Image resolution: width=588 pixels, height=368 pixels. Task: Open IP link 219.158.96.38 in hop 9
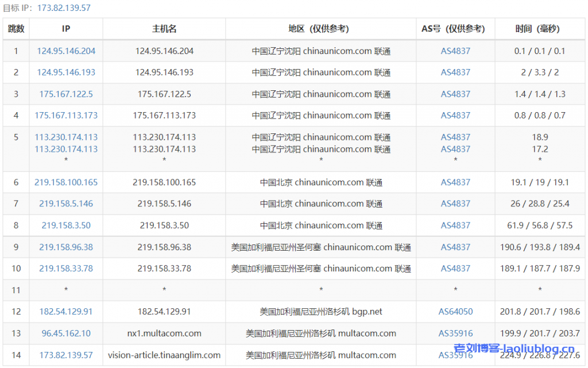[x=65, y=247]
